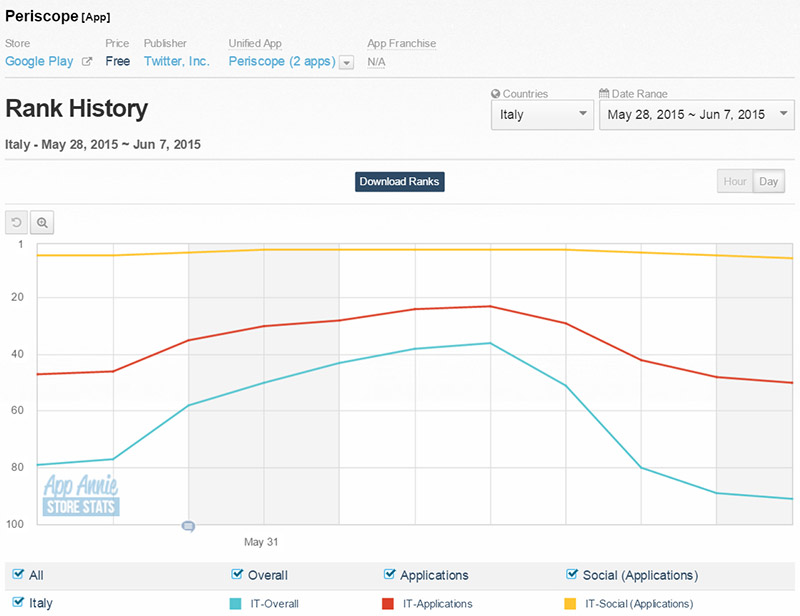Click the IT-Overall legend label

tap(274, 604)
